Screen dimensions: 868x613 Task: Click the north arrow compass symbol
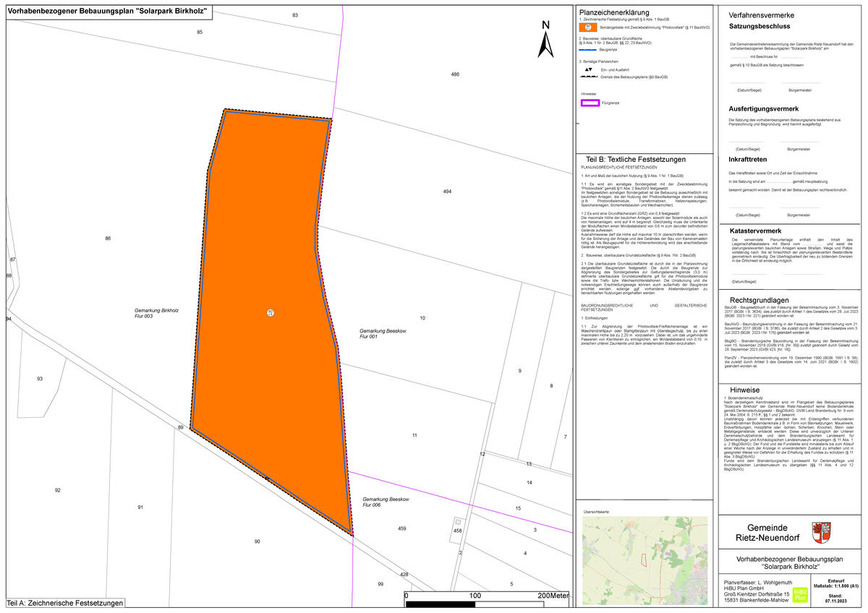(545, 40)
